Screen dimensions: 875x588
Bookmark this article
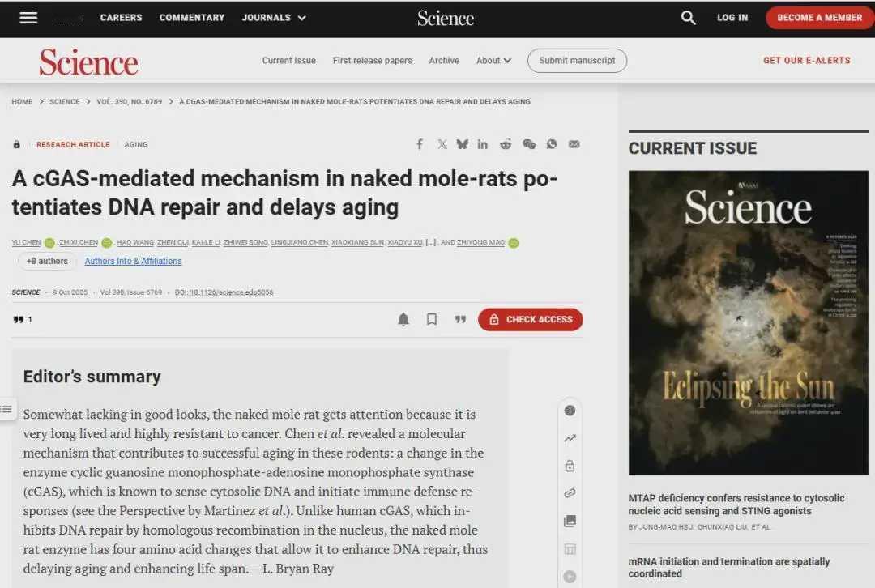point(432,319)
